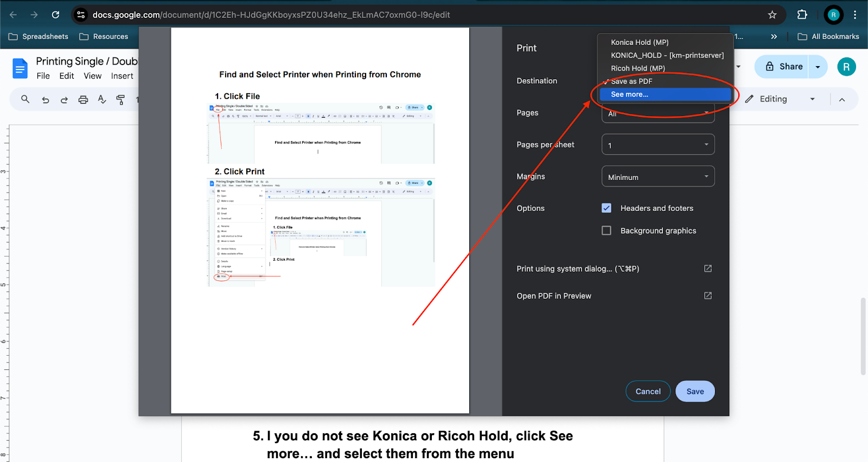
Task: Click Print using system dialog link
Action: (614, 268)
